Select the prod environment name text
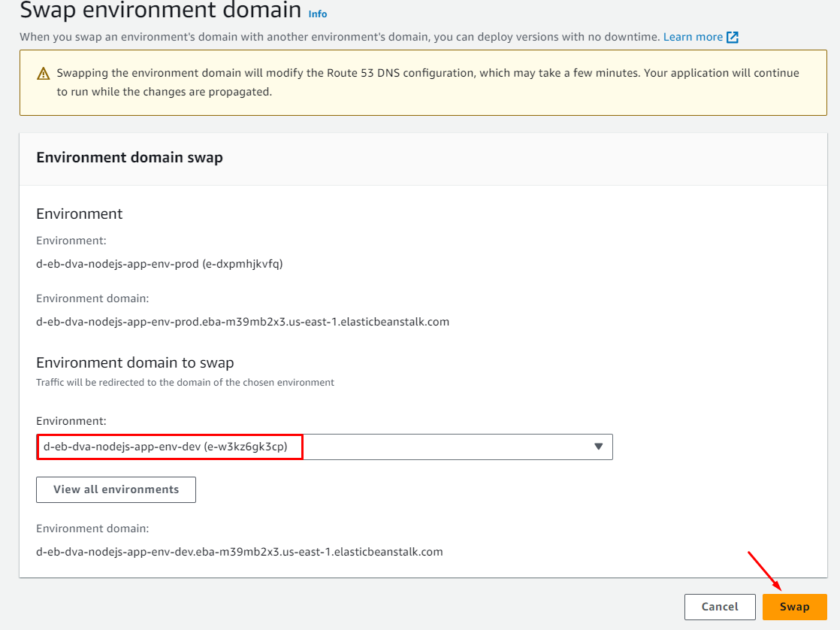 [159, 264]
